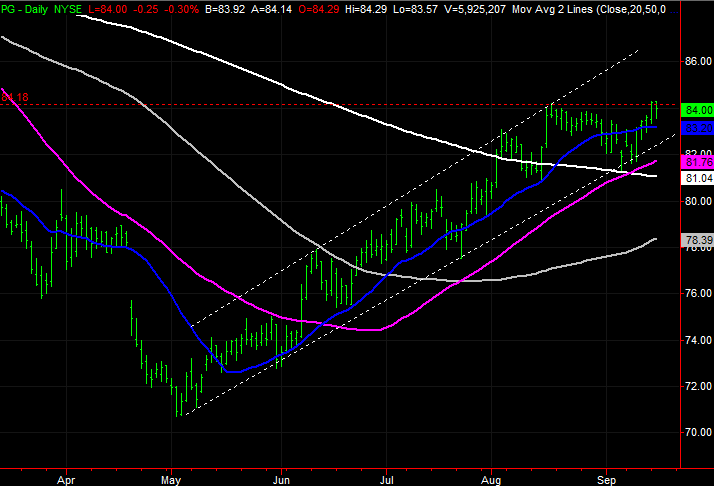The image size is (714, 486).
Task: Click the red 84.18 resistance level label
Action: [15, 97]
